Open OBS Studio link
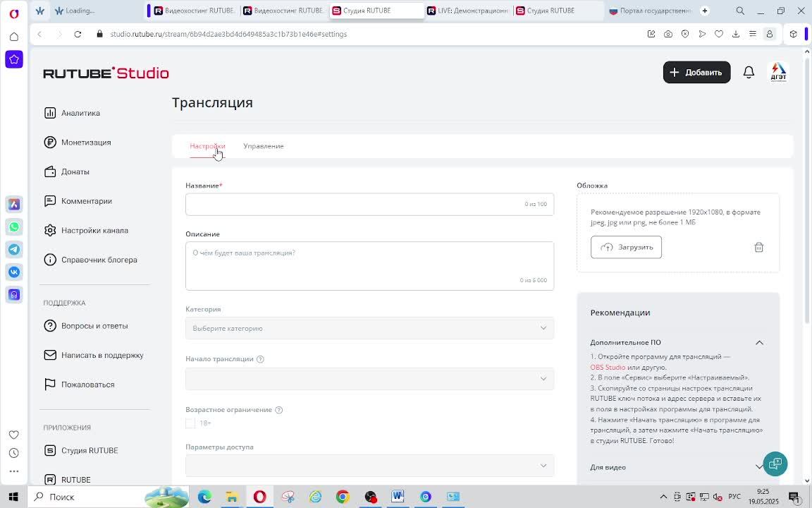 (x=608, y=367)
